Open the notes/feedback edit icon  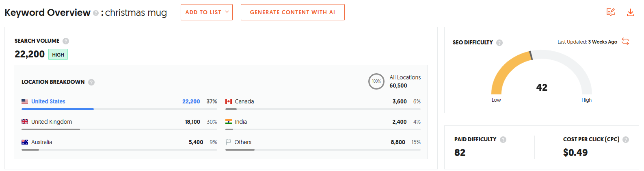coord(611,12)
